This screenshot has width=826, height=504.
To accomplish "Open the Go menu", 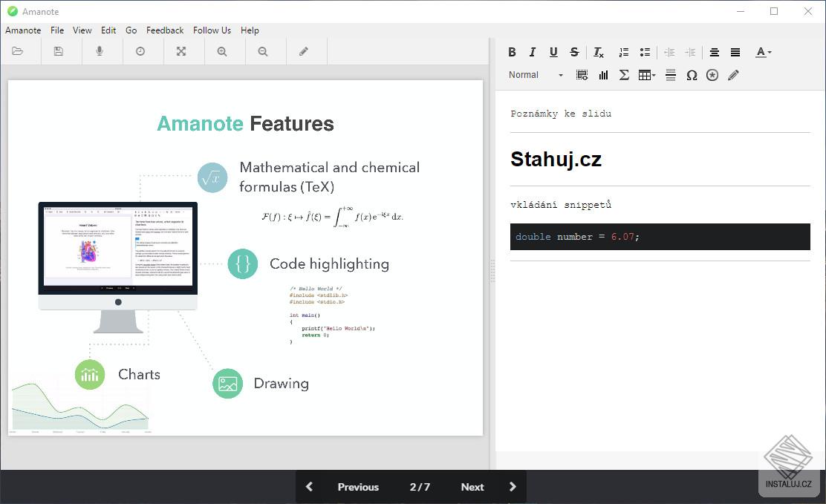I will (131, 30).
